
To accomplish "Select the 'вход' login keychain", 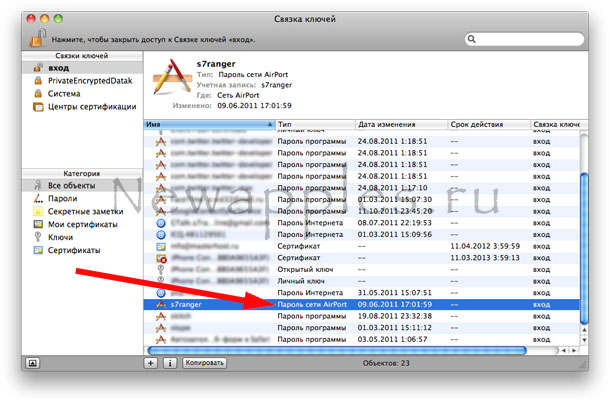I will tap(59, 67).
